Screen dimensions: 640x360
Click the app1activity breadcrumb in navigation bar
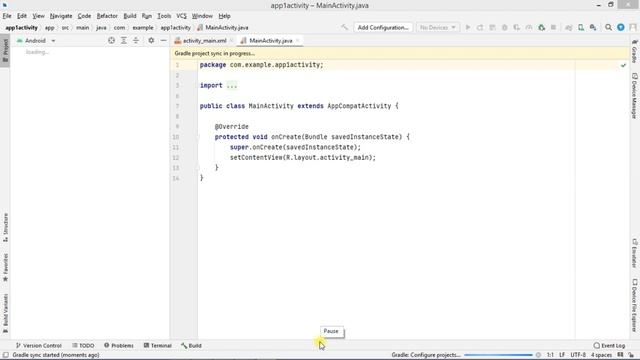coord(175,28)
